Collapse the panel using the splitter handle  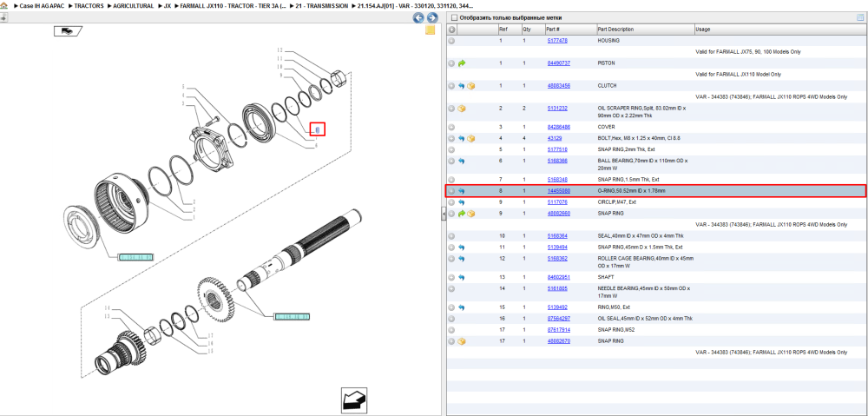(444, 215)
